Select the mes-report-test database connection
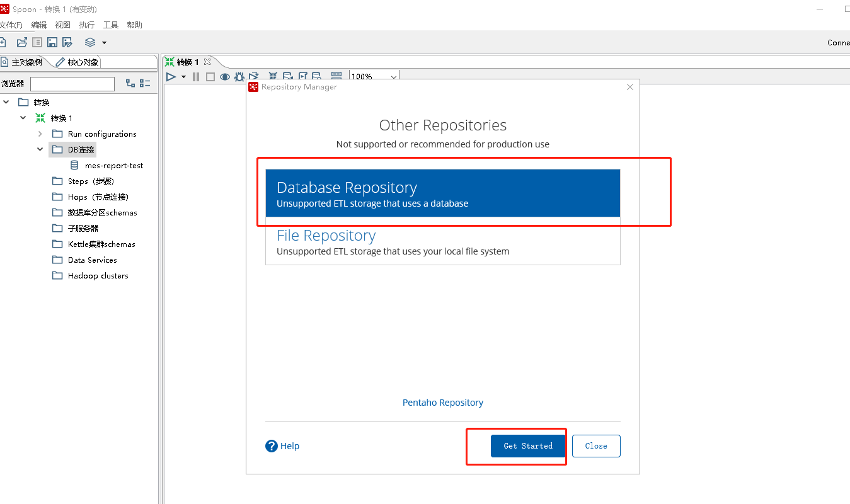The image size is (850, 504). [x=114, y=165]
